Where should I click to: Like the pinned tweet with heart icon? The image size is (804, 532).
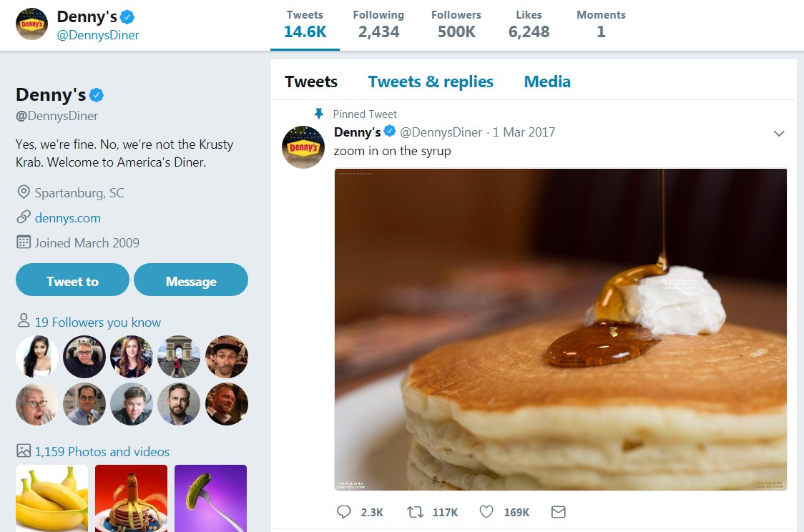tap(487, 512)
